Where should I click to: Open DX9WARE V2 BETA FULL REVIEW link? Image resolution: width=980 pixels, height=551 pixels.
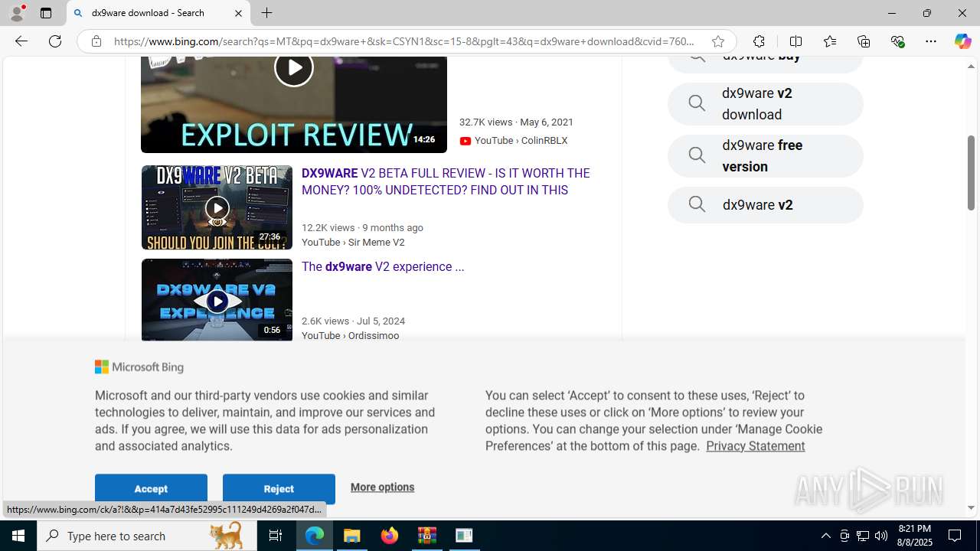(x=446, y=182)
